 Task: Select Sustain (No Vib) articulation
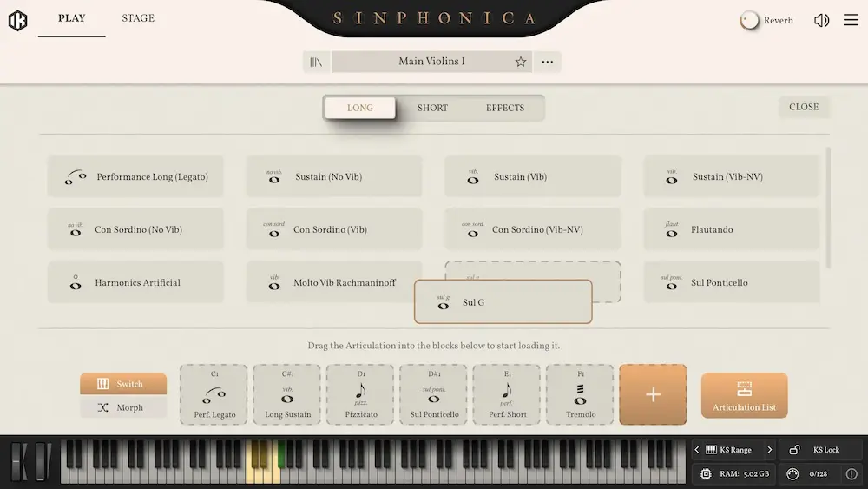click(x=334, y=176)
